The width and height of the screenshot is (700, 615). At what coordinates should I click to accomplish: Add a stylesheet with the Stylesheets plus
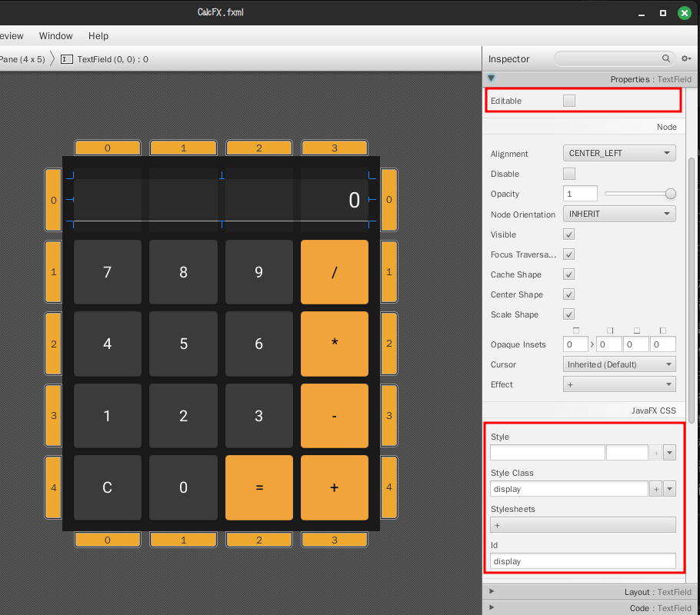[x=582, y=525]
